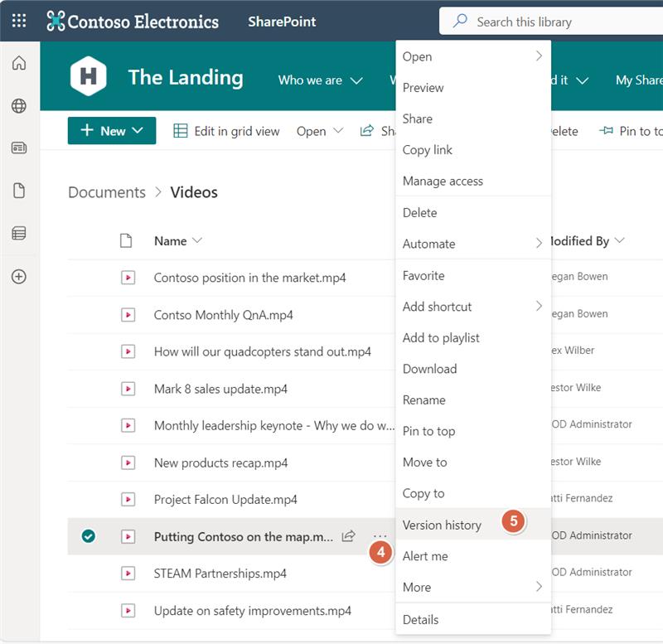
Task: Click video icon for STEAM Partnerships
Action: point(128,574)
